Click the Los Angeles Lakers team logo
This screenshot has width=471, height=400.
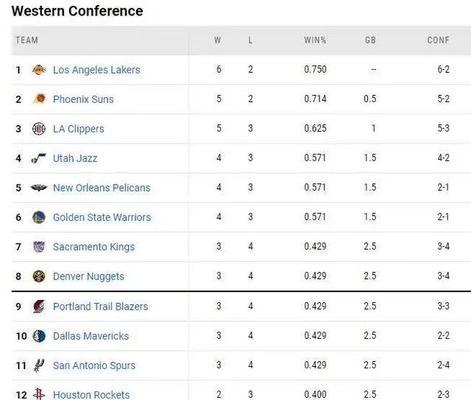[x=39, y=70]
